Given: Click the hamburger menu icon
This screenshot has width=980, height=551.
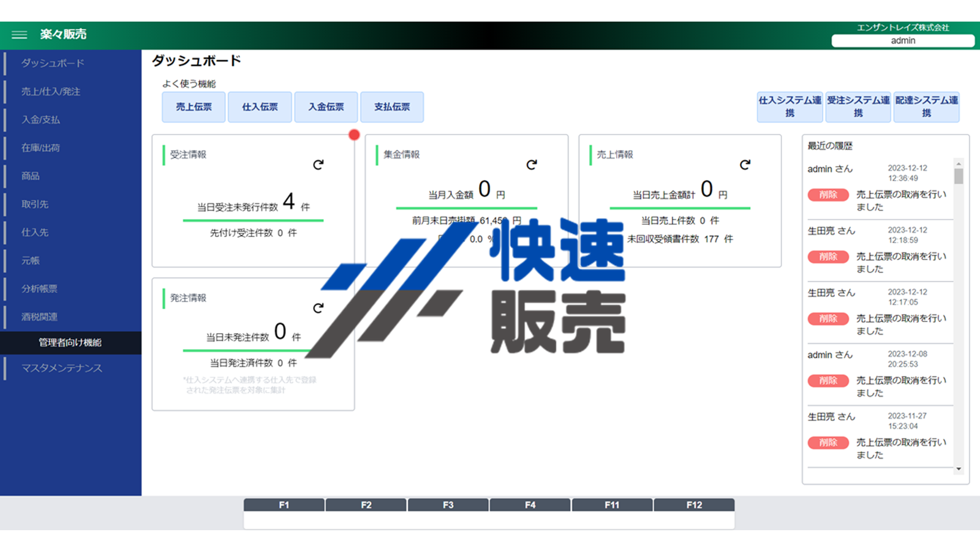Looking at the screenshot, I should [19, 35].
